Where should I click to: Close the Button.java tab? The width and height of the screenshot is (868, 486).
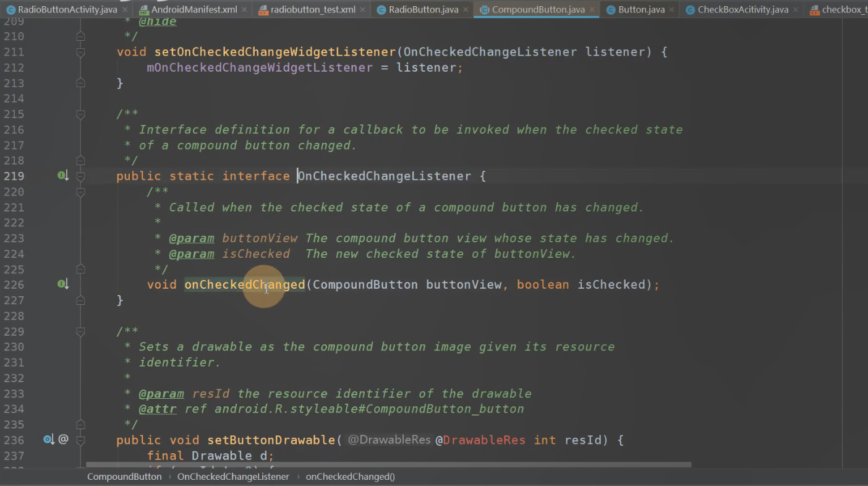click(x=672, y=10)
